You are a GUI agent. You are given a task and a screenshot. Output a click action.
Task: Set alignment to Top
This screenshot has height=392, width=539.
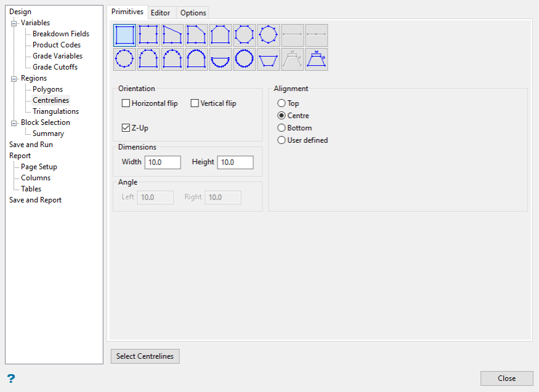click(281, 103)
